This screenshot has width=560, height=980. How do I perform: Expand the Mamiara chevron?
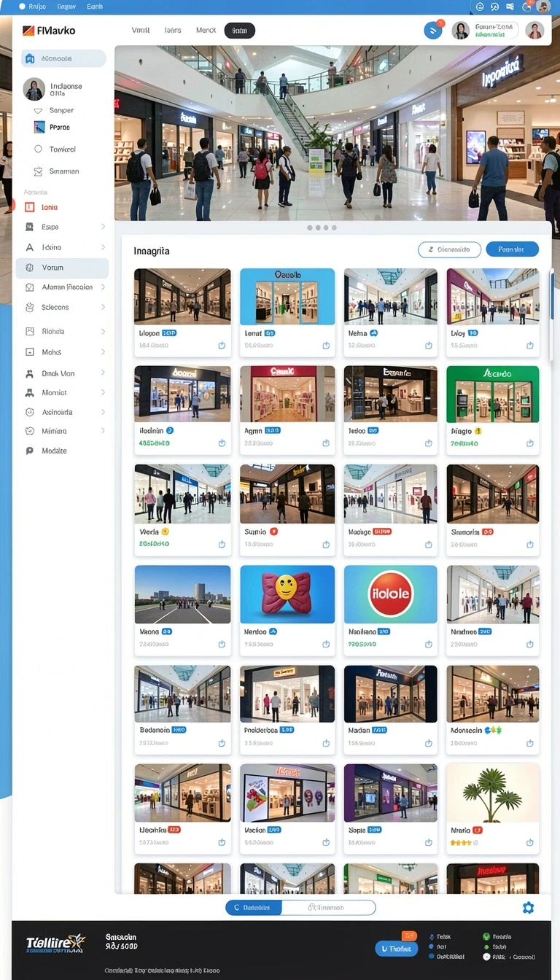103,431
